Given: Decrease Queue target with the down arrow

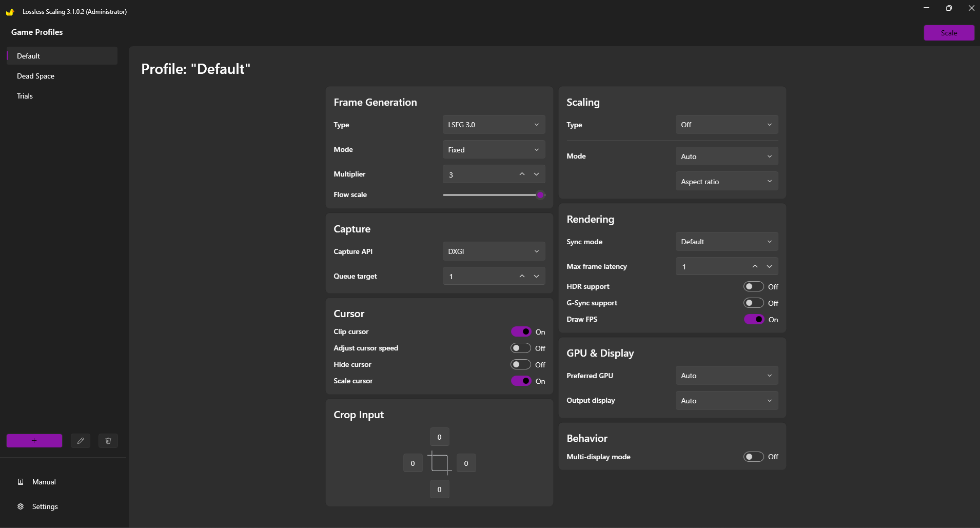Looking at the screenshot, I should pyautogui.click(x=536, y=276).
